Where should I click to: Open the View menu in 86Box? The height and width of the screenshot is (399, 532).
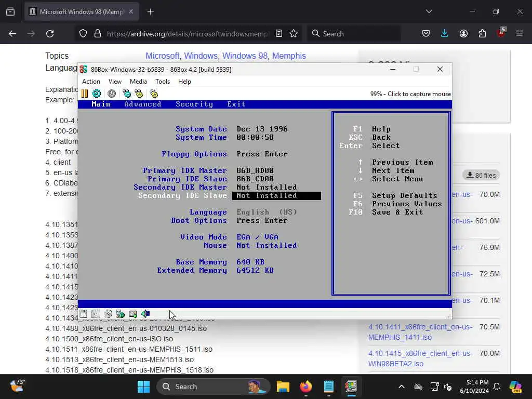pyautogui.click(x=115, y=82)
